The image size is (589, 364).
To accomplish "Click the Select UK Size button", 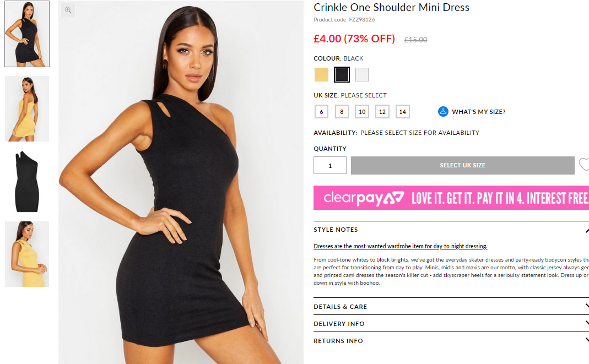I will [462, 165].
